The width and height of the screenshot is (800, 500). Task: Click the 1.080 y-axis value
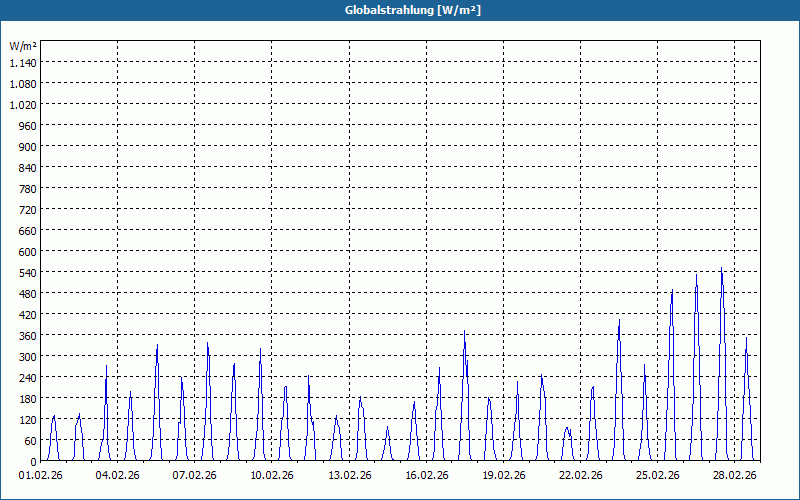click(23, 84)
